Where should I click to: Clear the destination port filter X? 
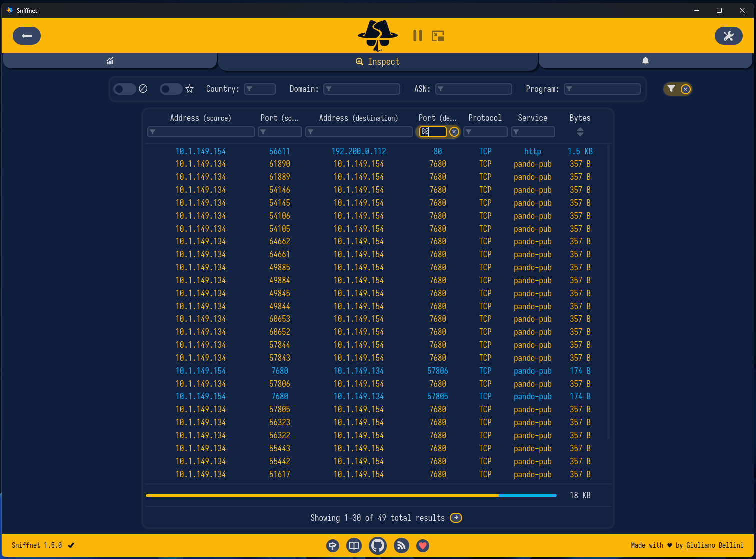[x=454, y=132]
